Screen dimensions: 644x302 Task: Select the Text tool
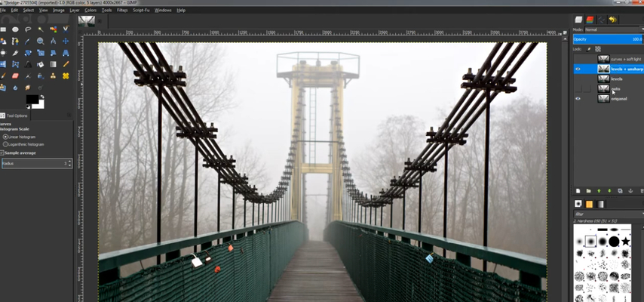click(28, 64)
